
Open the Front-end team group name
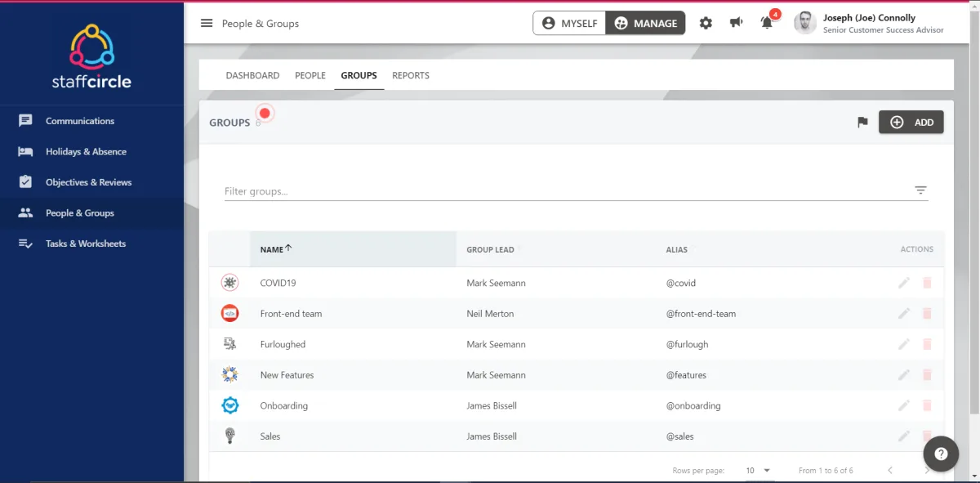pyautogui.click(x=291, y=314)
